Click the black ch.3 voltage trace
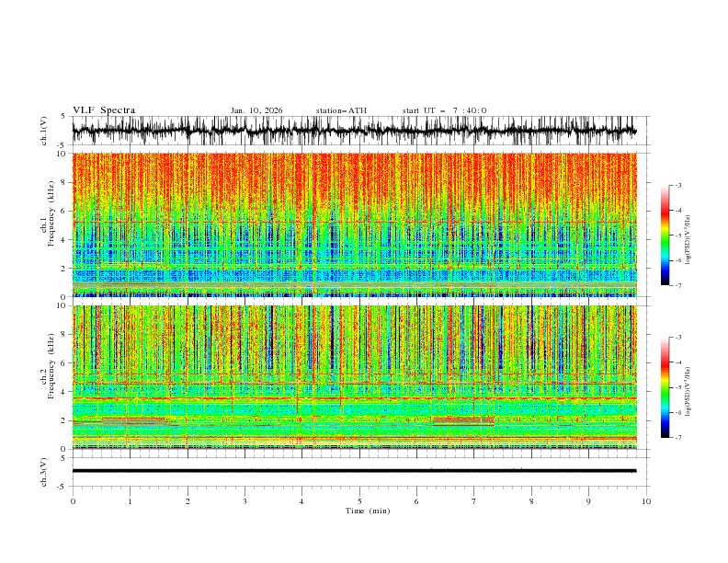 coord(354,471)
